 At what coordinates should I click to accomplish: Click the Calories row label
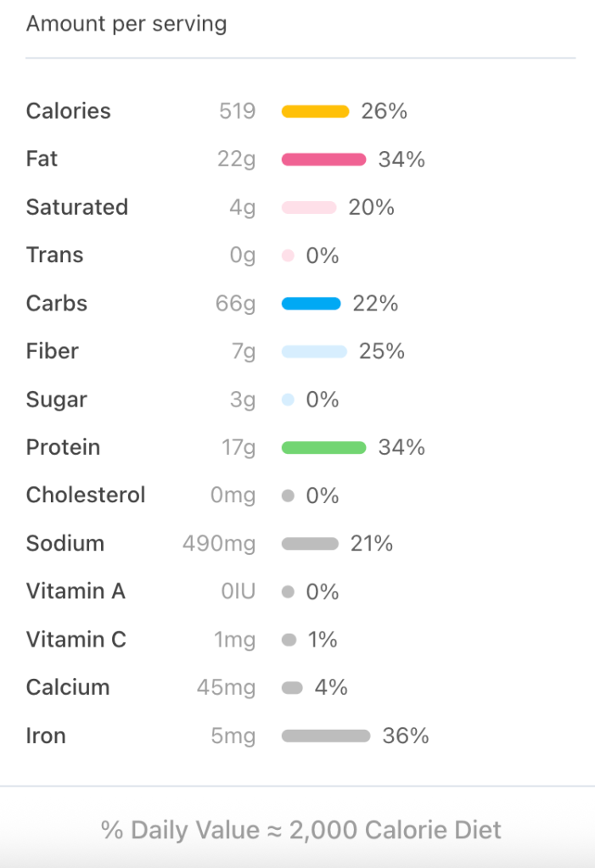tap(69, 111)
